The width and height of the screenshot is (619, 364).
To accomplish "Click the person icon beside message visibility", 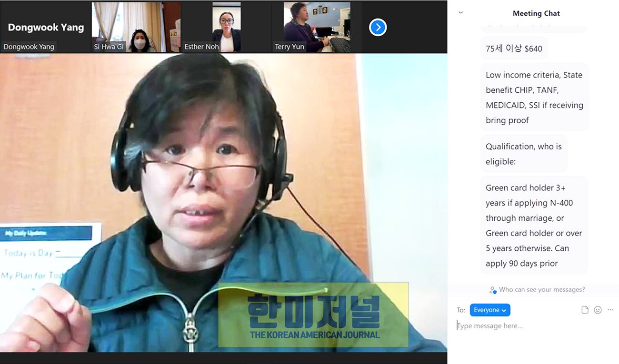I will point(493,290).
